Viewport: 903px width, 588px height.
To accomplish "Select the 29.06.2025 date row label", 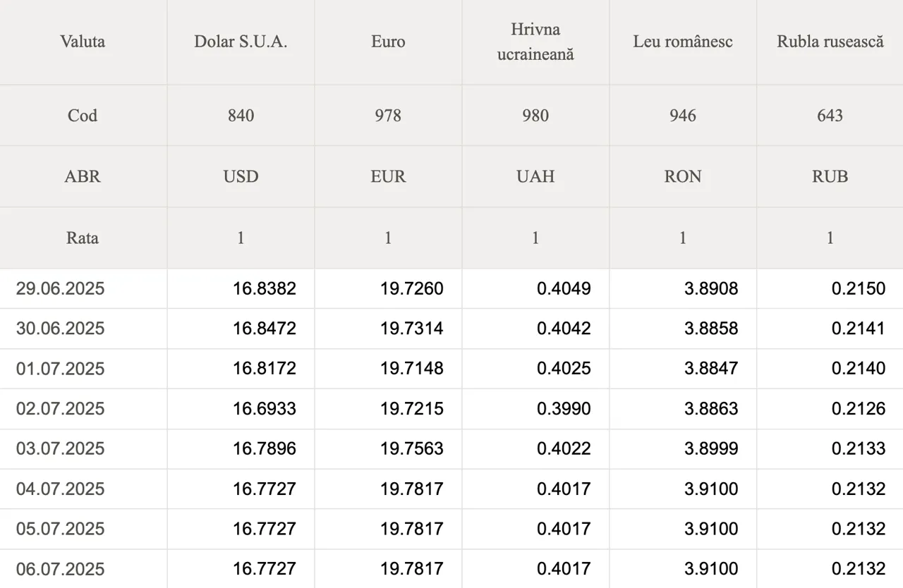I will coord(61,288).
